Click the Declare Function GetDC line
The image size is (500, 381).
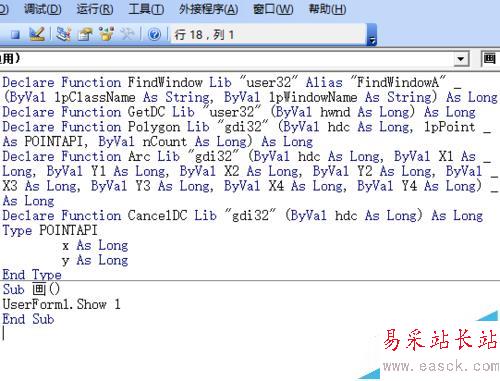(x=239, y=112)
